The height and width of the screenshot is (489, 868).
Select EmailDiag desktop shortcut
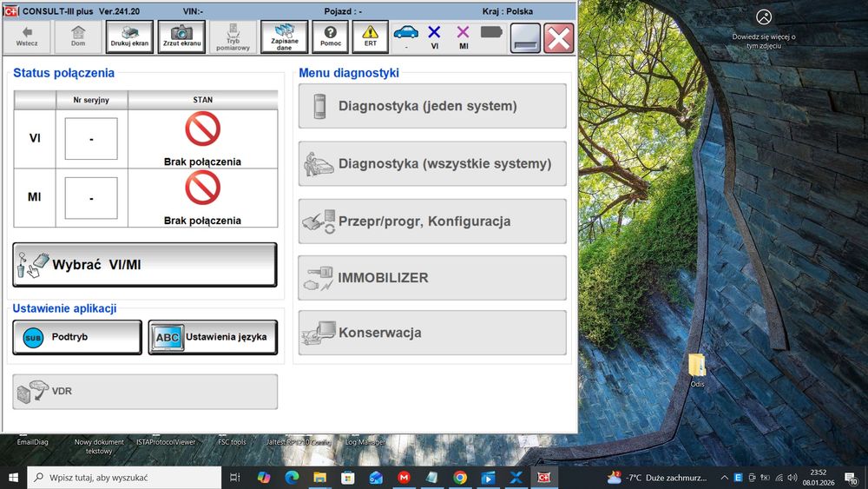[33, 442]
